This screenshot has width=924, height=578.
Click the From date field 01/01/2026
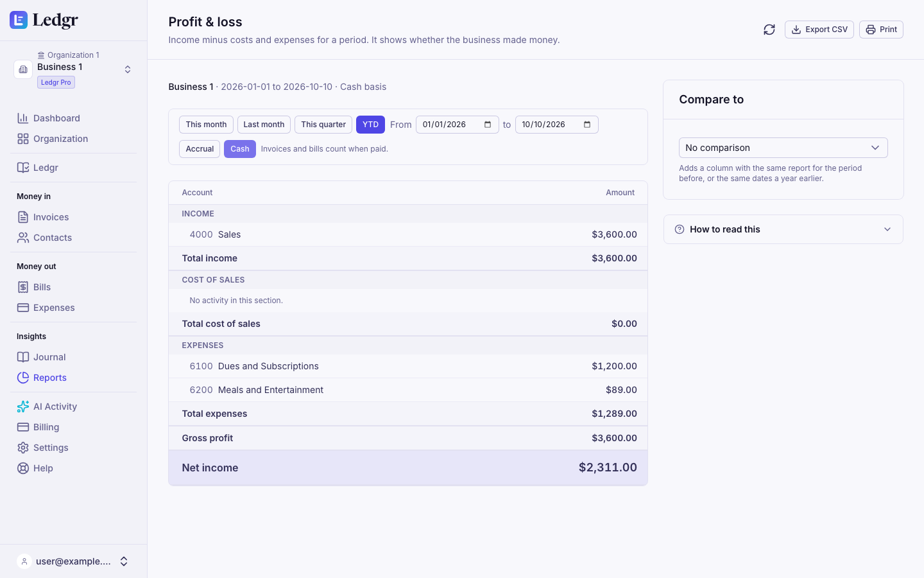[457, 125]
